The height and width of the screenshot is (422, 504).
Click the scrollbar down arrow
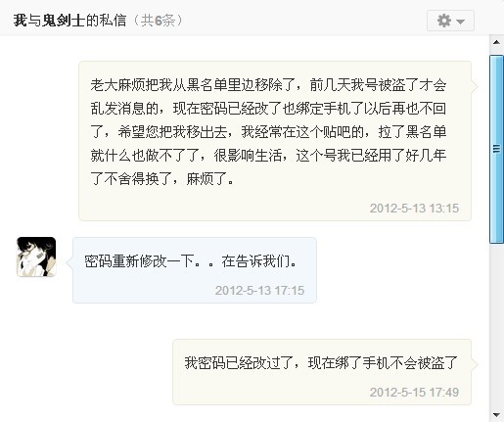coord(496,415)
